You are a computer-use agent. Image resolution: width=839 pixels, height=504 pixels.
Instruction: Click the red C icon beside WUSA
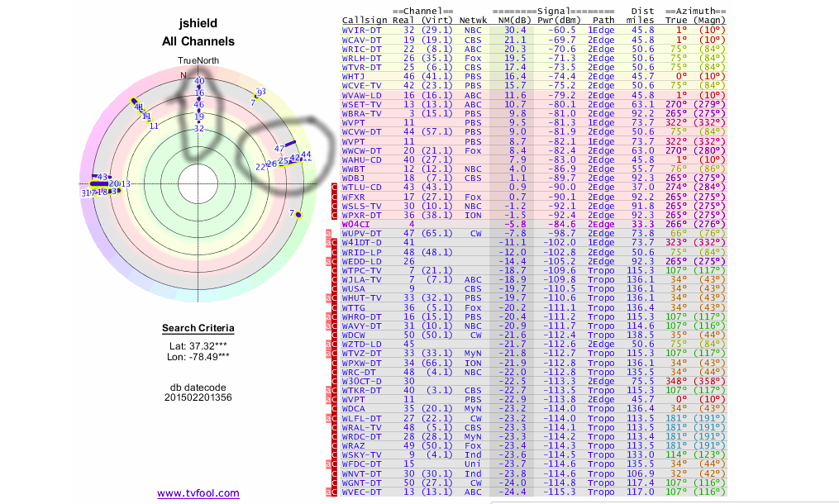[335, 288]
